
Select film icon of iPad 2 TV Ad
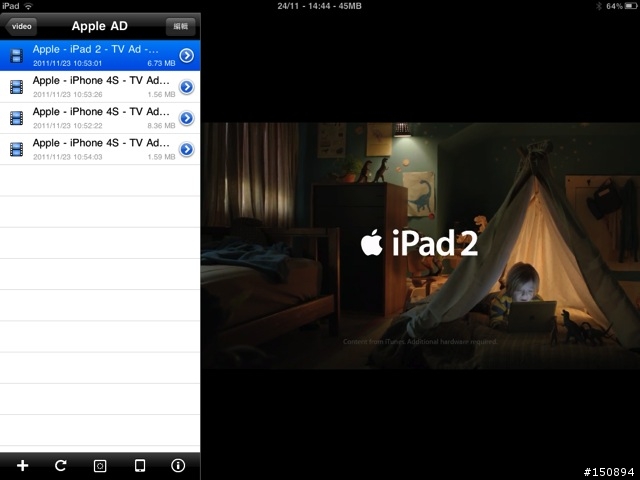pyautogui.click(x=16, y=56)
